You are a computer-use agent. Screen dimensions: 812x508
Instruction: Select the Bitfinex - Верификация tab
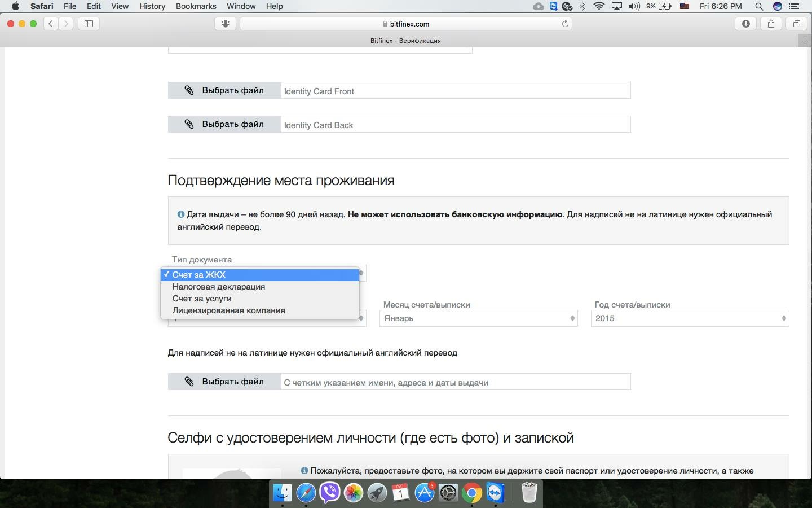tap(405, 41)
